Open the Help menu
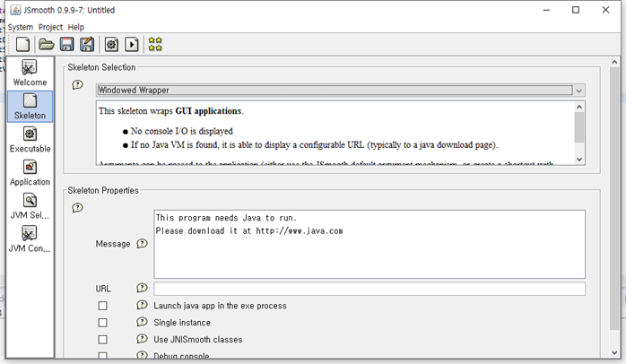 pos(76,27)
